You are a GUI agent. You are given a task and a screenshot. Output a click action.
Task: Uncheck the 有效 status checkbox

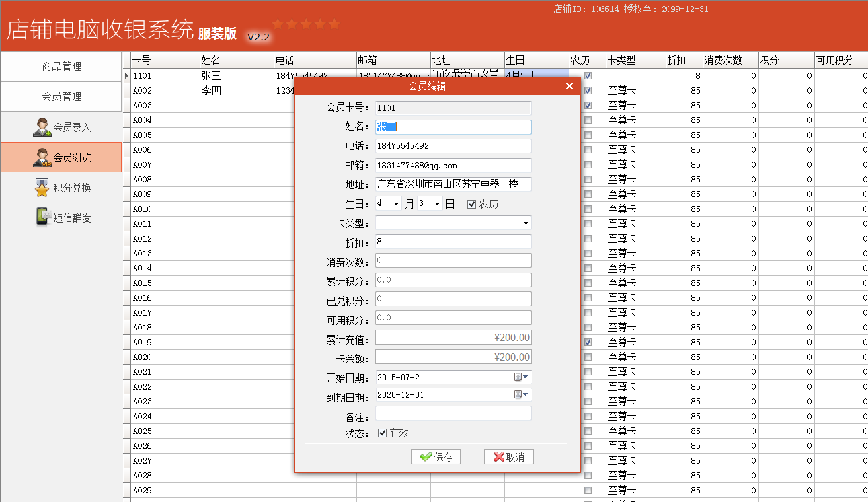tap(383, 433)
